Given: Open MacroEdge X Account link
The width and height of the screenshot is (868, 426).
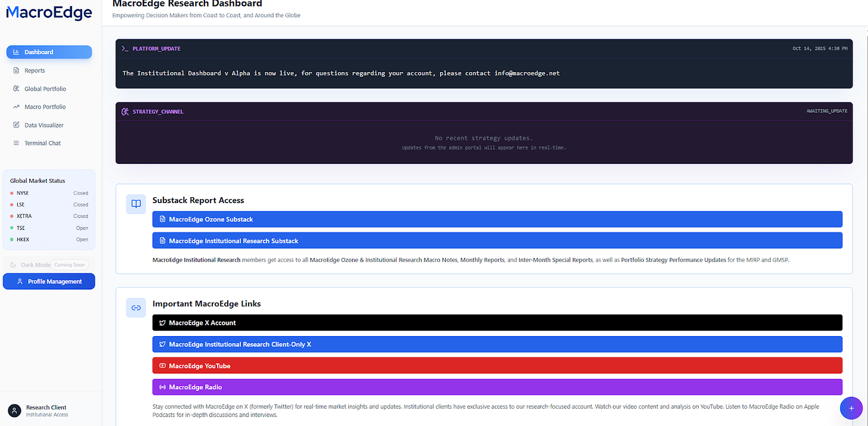Looking at the screenshot, I should pos(497,322).
